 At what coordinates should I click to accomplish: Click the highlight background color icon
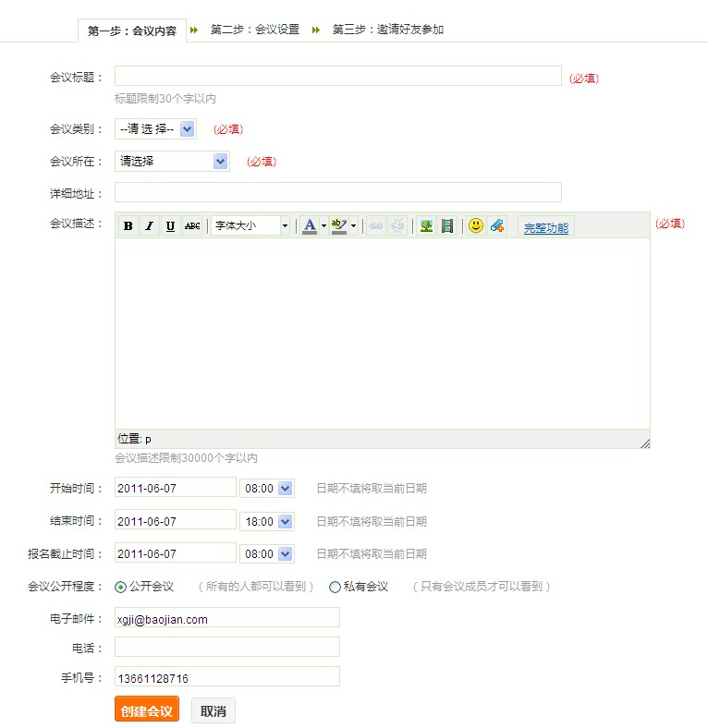[339, 226]
